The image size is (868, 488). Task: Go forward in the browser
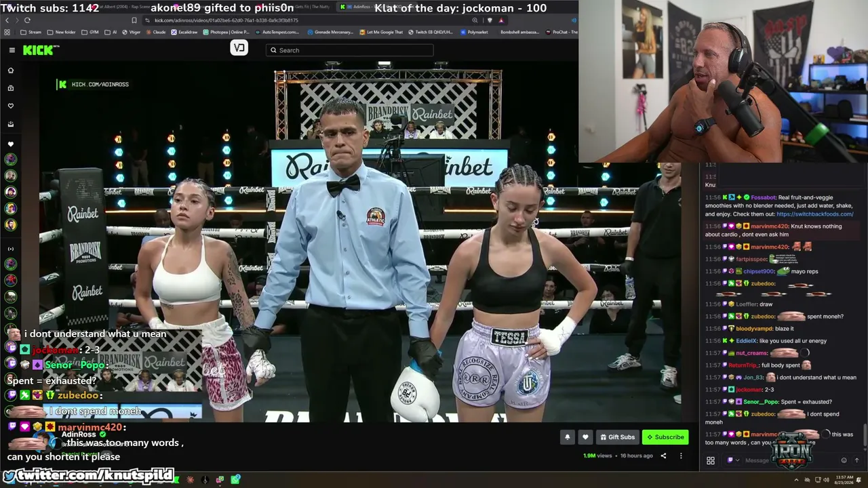17,20
